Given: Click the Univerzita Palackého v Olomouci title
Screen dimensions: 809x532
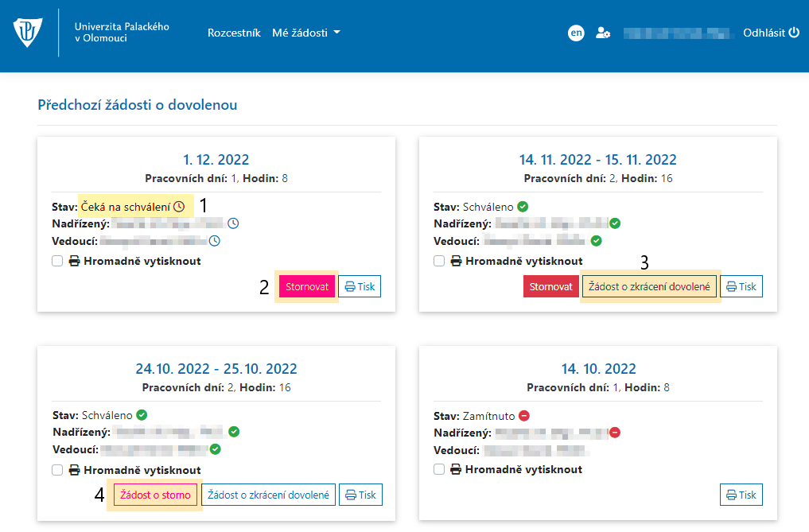Looking at the screenshot, I should click(x=122, y=32).
